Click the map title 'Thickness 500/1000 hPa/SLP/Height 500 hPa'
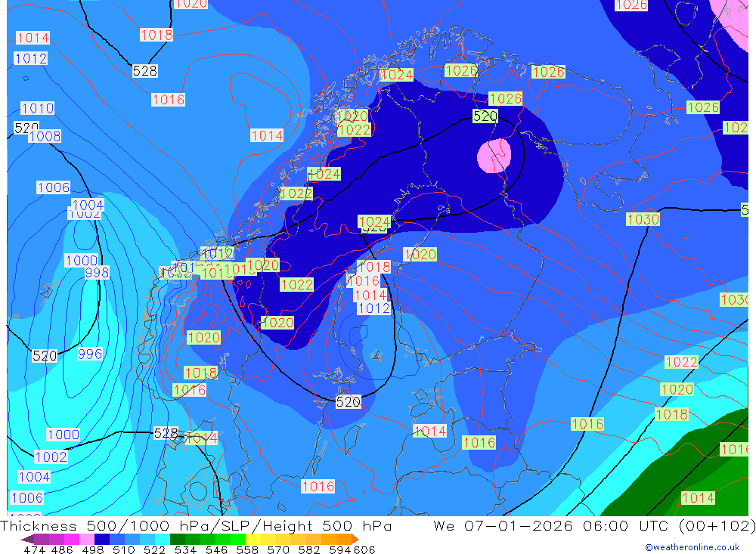This screenshot has width=756, height=554. 196,525
